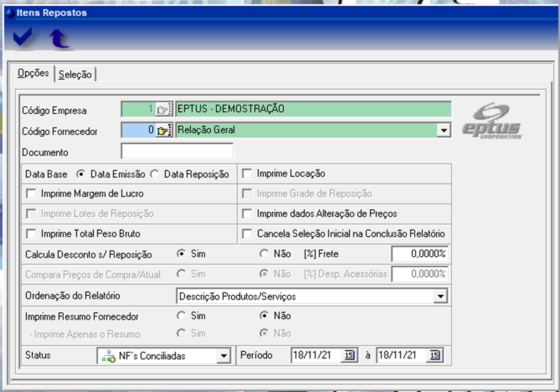
Task: Click the Itens Repostos title bar icon
Action: [9, 13]
